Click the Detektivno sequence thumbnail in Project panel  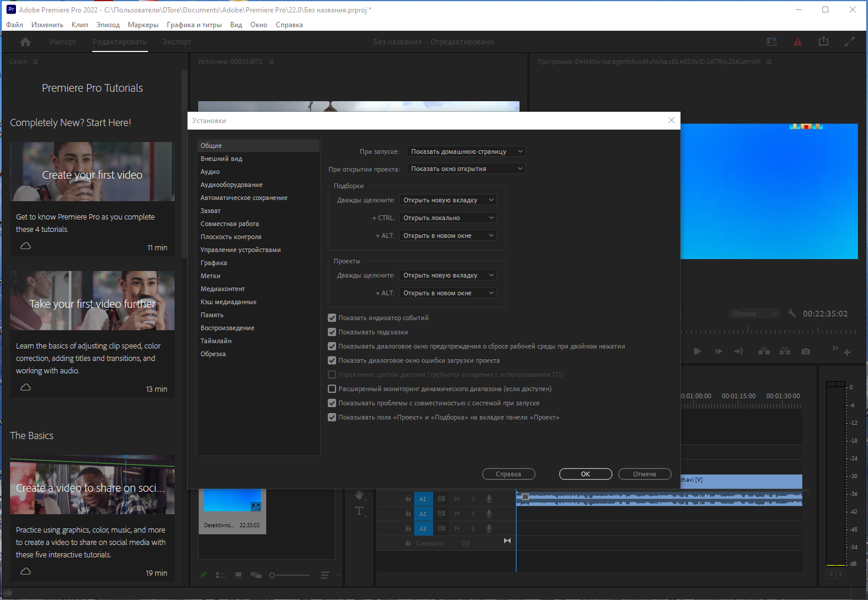pyautogui.click(x=233, y=500)
